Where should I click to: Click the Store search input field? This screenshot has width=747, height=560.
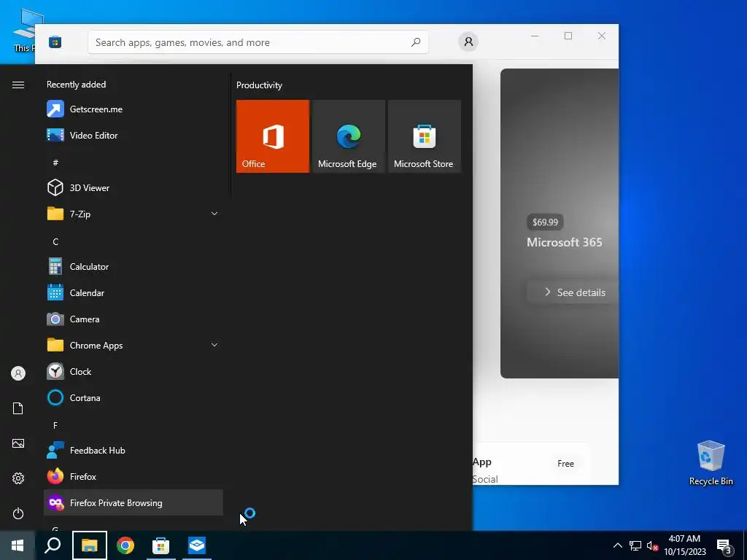pos(258,42)
